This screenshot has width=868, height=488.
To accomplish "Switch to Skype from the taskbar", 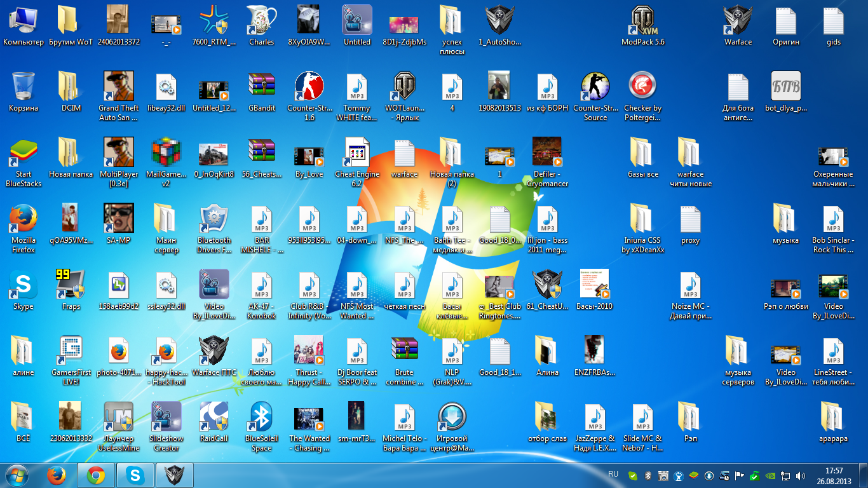I will (135, 475).
